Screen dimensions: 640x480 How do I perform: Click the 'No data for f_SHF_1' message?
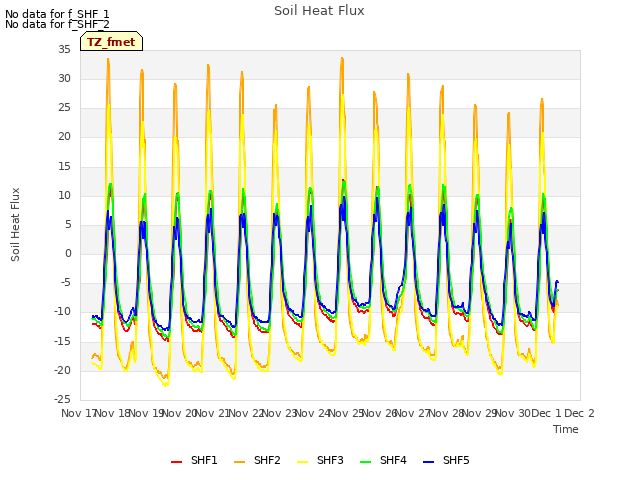[x=57, y=14]
